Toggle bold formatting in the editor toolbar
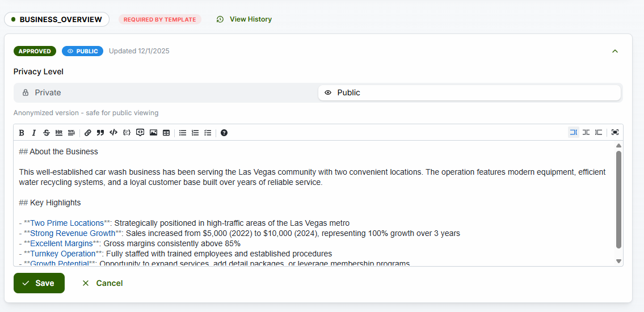The image size is (644, 312). click(x=22, y=133)
